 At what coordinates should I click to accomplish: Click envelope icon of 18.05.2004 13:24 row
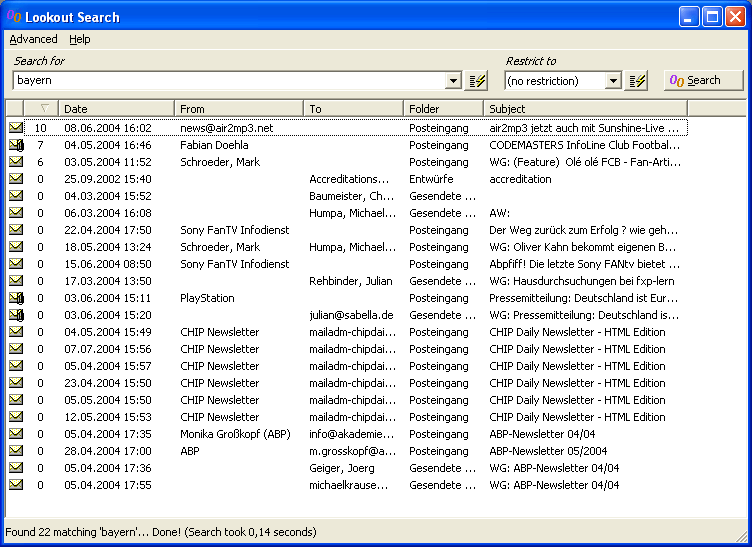coord(16,246)
